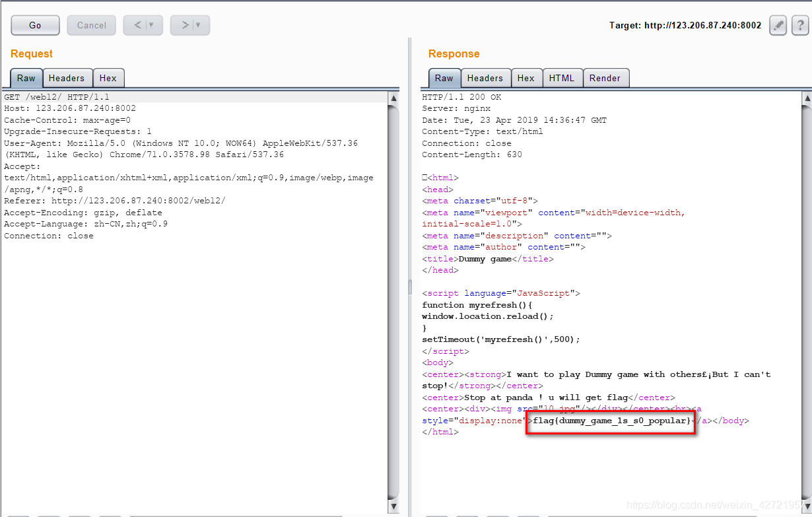Switch to the Request Headers tab

click(x=67, y=78)
